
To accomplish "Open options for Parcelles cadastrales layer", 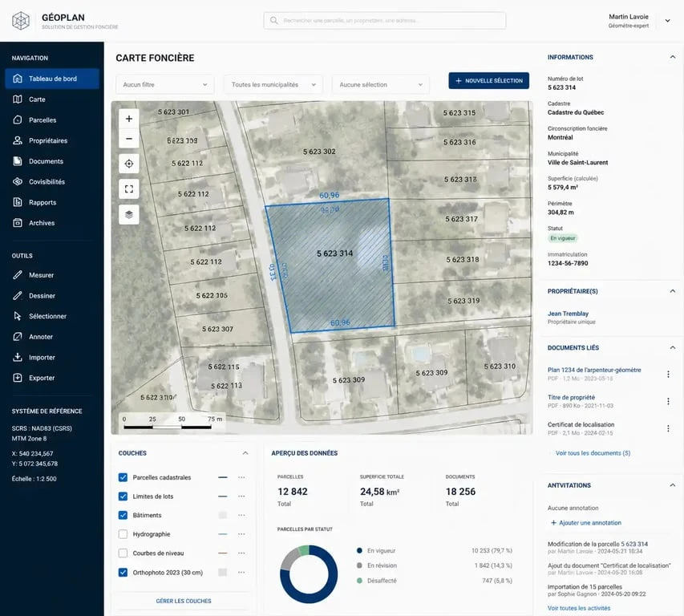I will point(241,477).
